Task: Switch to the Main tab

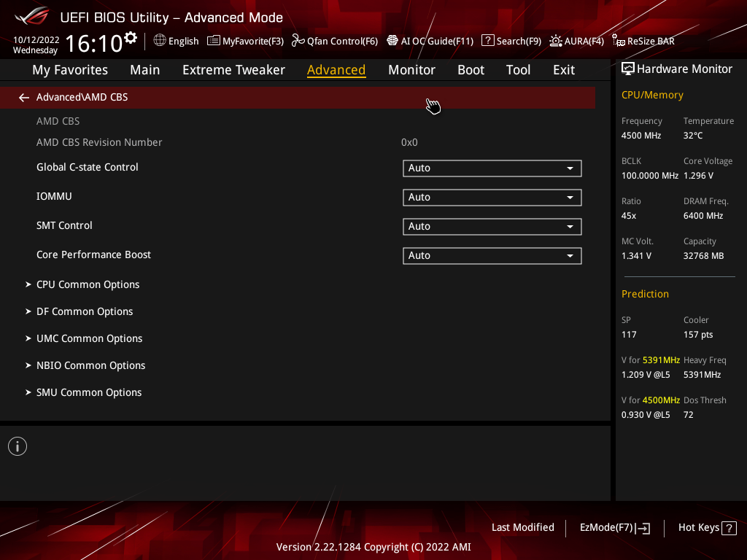Action: [145, 70]
